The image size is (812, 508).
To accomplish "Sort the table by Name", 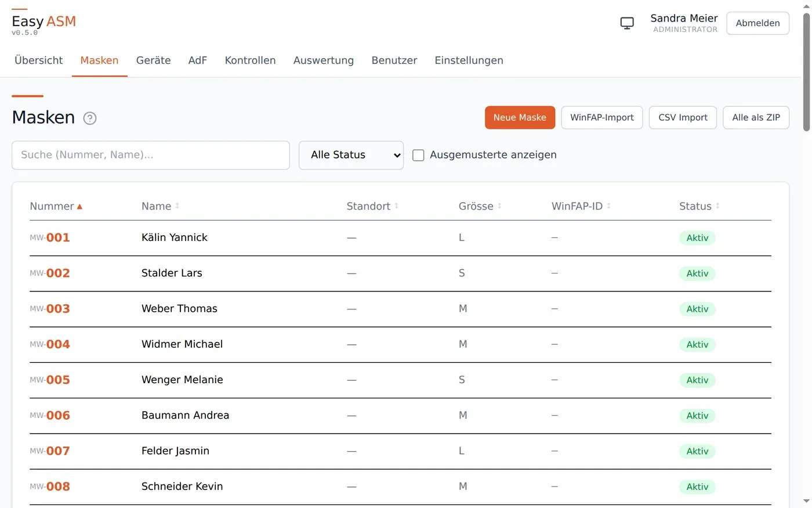I will tap(161, 206).
